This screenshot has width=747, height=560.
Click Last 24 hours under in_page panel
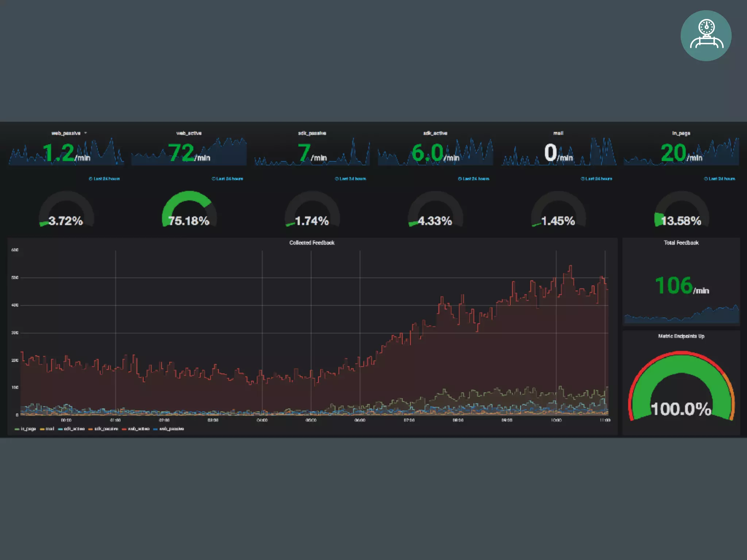pyautogui.click(x=721, y=179)
